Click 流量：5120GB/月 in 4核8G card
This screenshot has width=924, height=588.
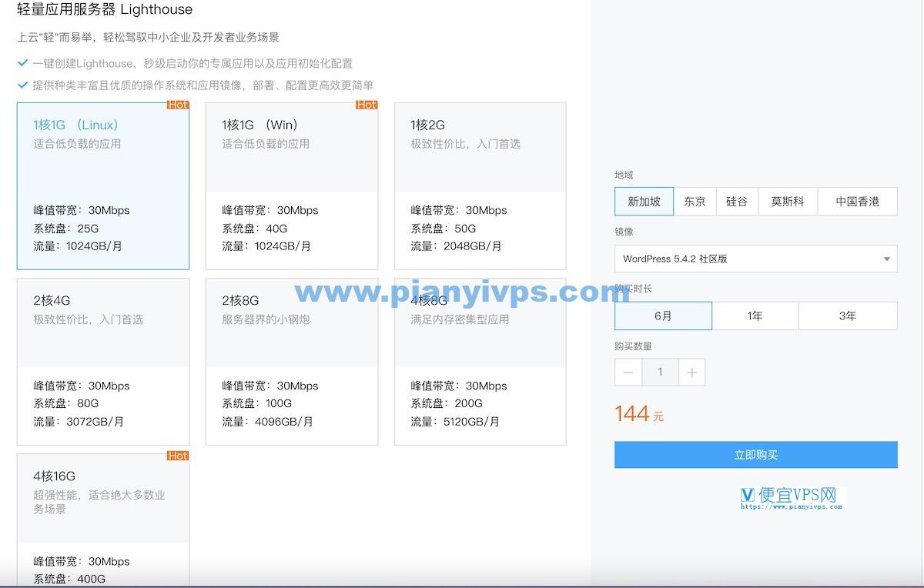coord(455,422)
